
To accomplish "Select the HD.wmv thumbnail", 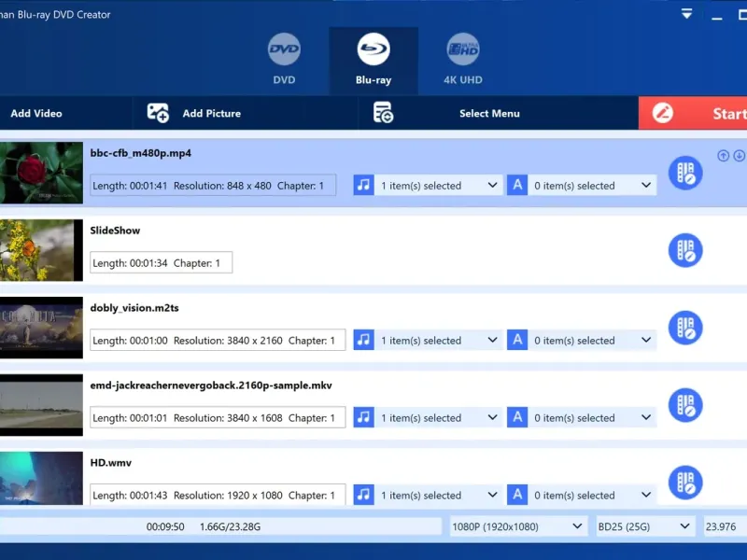I will pos(41,478).
